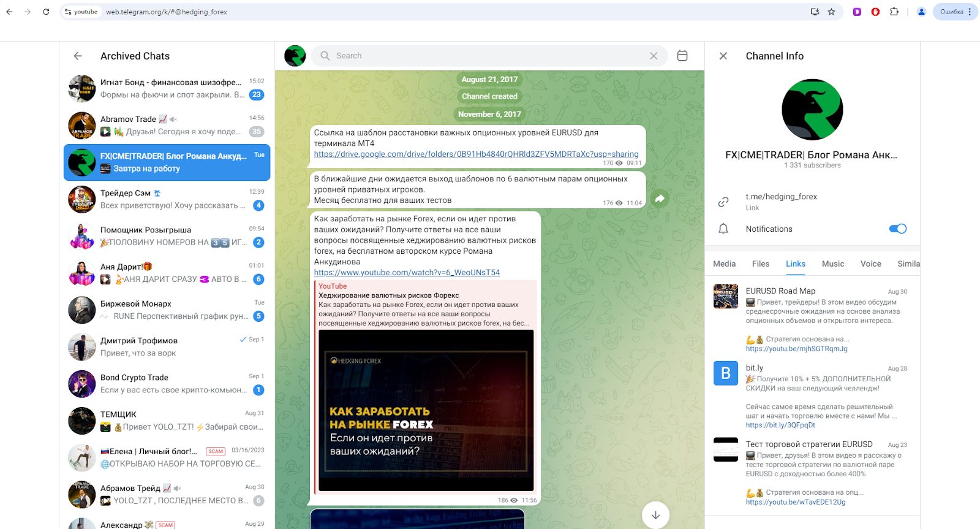
Task: Open the ТЕМЩИК chat
Action: [167, 421]
